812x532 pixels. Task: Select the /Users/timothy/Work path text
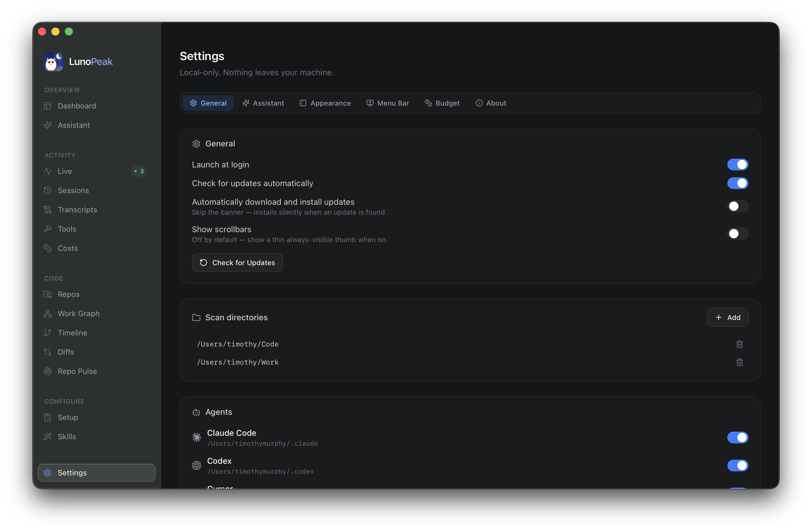coord(237,363)
